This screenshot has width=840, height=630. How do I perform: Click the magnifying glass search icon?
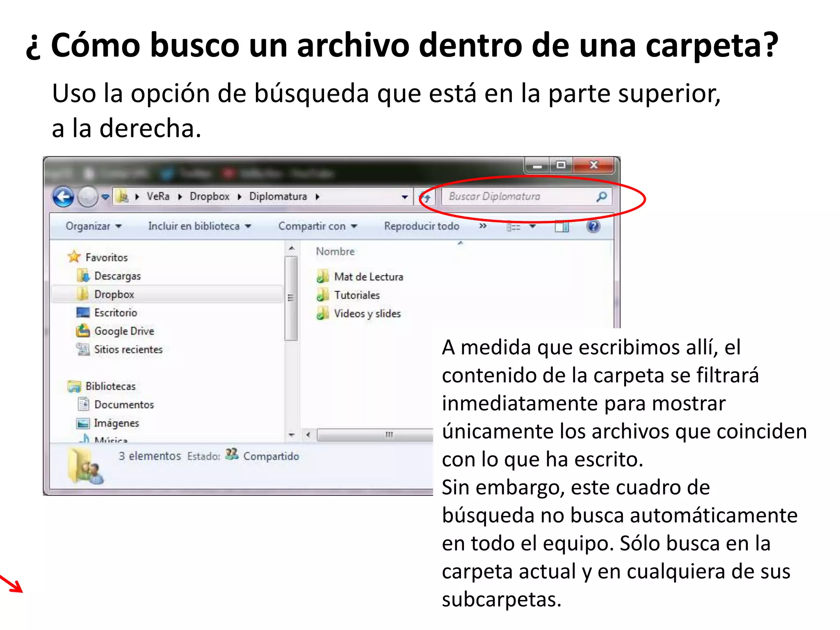click(x=601, y=196)
